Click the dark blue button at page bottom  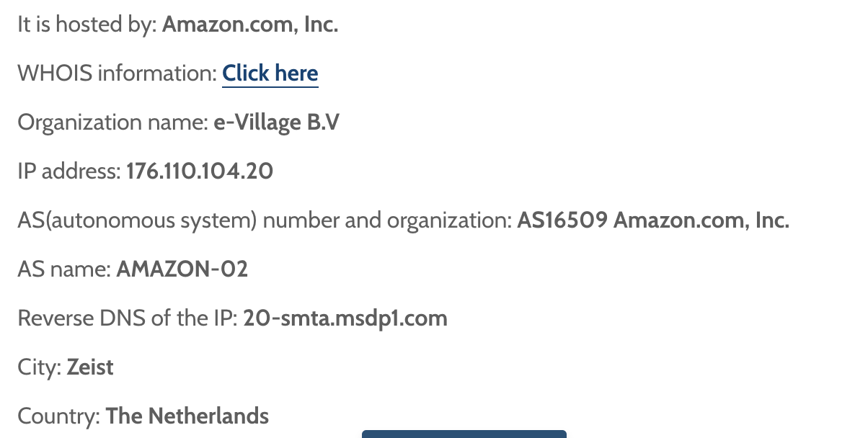(x=464, y=434)
